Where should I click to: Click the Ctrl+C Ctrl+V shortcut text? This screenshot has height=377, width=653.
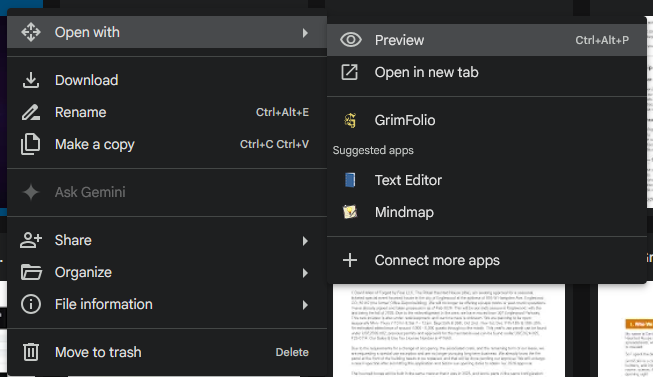pyautogui.click(x=274, y=144)
